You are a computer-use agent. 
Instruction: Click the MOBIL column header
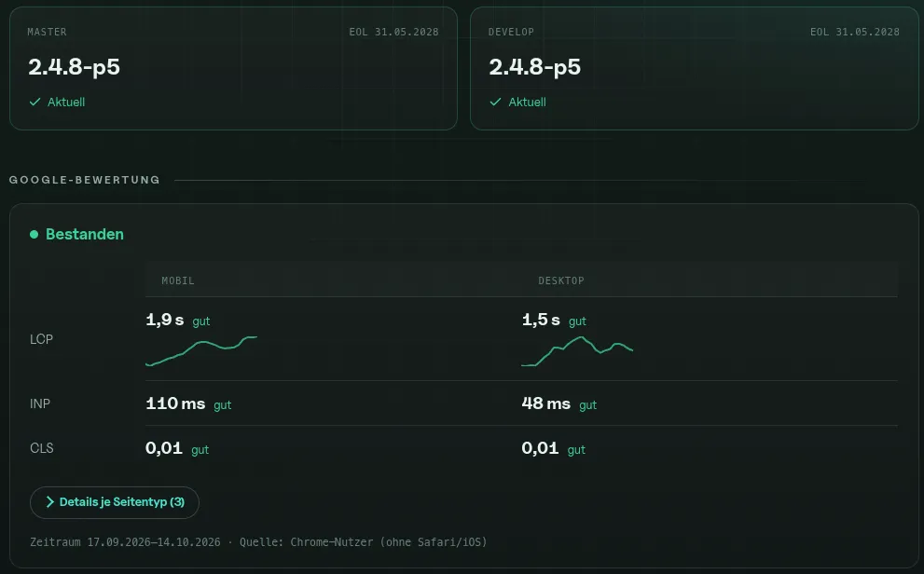[178, 280]
